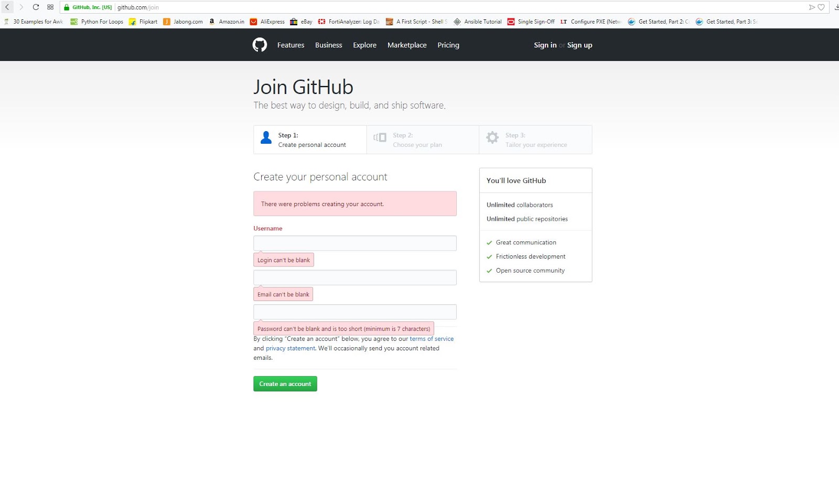Open the Amazon.in bookmark icon
The height and width of the screenshot is (504, 839).
tap(212, 22)
